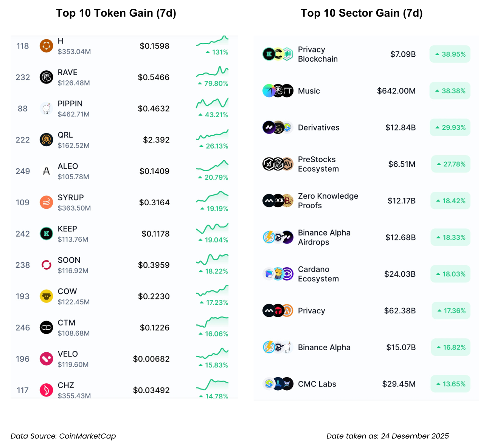Screen dimensions: 486x448
Task: Click the KEEP green token icon
Action: tap(46, 234)
